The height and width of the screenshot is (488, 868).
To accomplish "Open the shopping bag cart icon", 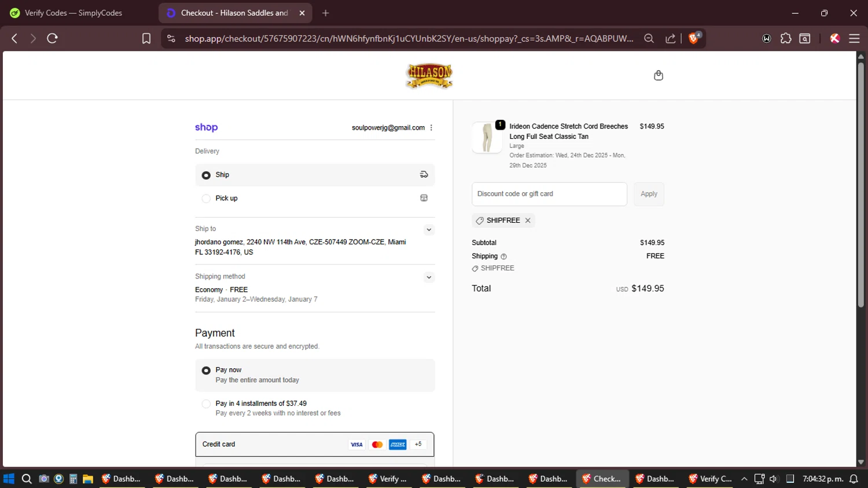I will click(x=658, y=75).
